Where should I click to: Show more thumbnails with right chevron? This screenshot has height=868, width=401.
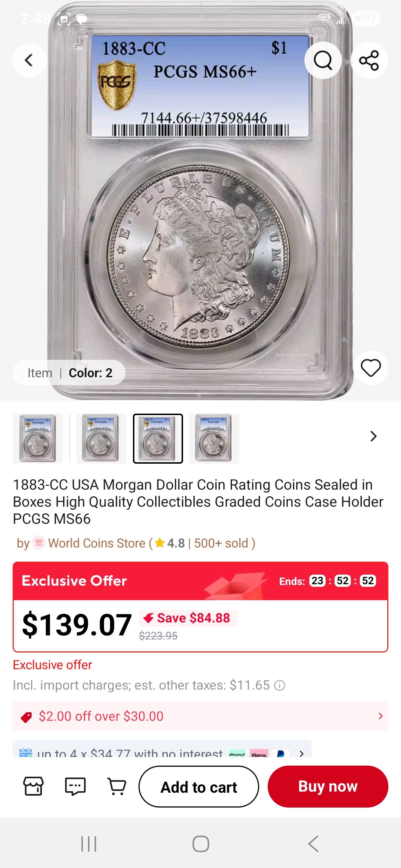[374, 436]
